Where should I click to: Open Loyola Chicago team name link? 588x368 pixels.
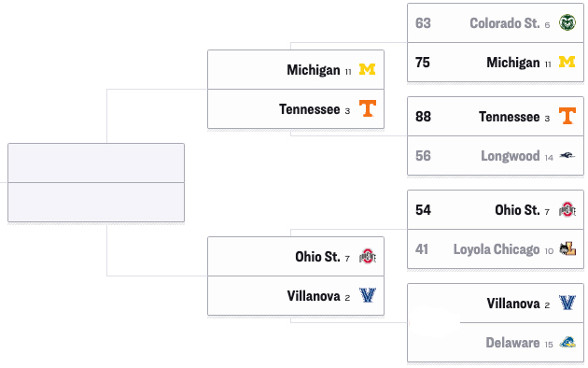[497, 249]
